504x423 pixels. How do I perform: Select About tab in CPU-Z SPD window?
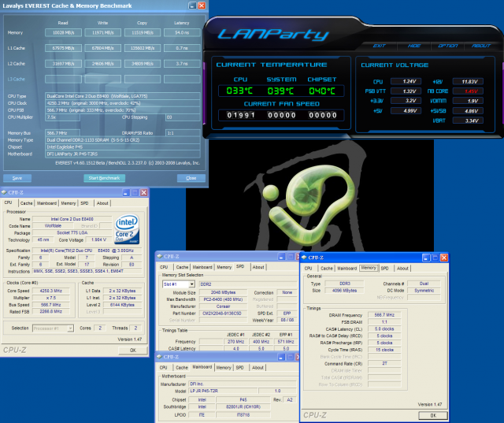[258, 267]
